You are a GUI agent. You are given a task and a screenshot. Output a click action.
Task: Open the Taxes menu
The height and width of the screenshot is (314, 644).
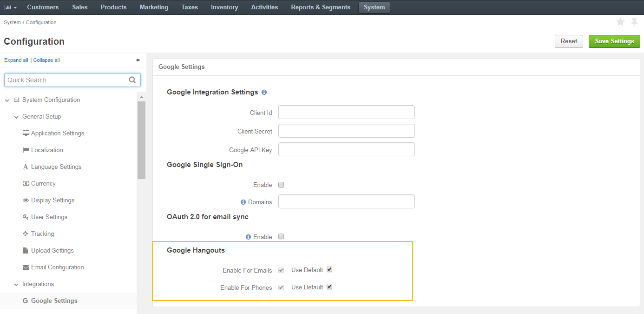pos(190,7)
